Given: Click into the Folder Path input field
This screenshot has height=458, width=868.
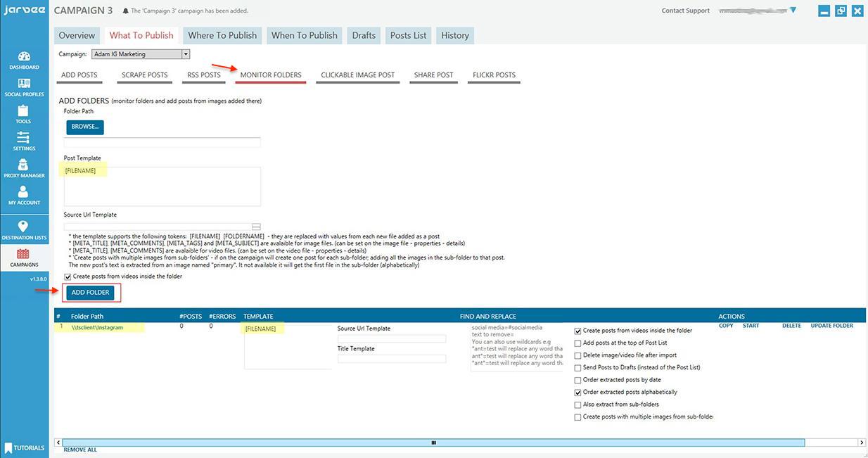Looking at the screenshot, I should [162, 142].
